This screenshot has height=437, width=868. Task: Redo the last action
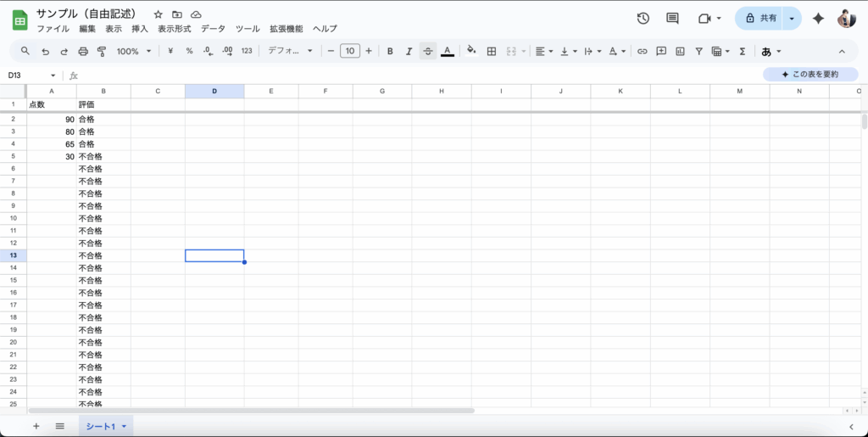coord(64,52)
